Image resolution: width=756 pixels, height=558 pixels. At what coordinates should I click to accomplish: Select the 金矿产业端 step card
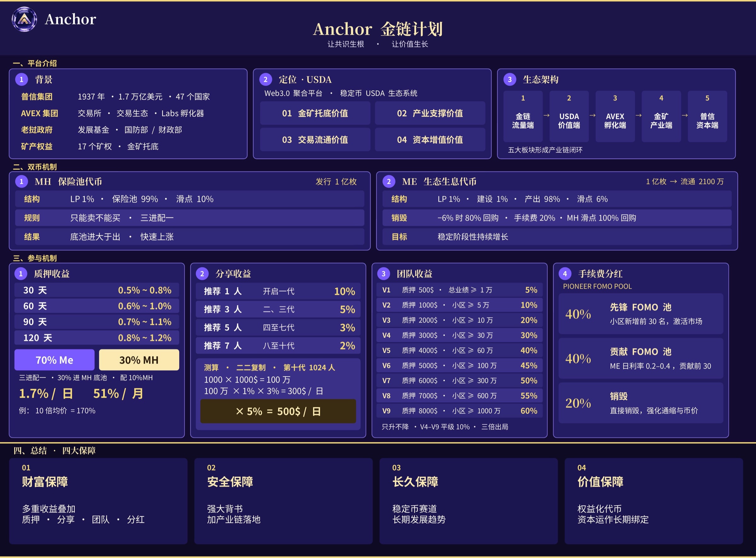point(661,116)
